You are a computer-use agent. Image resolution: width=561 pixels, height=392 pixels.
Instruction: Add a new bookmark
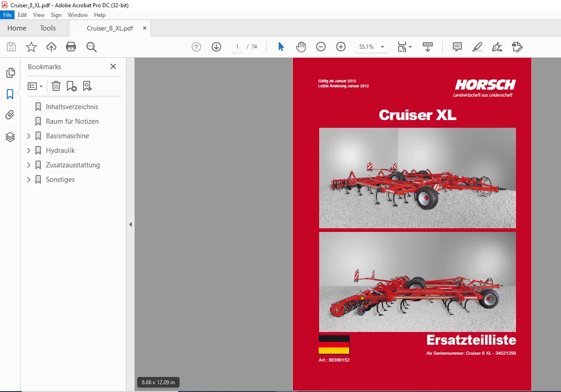pyautogui.click(x=71, y=86)
